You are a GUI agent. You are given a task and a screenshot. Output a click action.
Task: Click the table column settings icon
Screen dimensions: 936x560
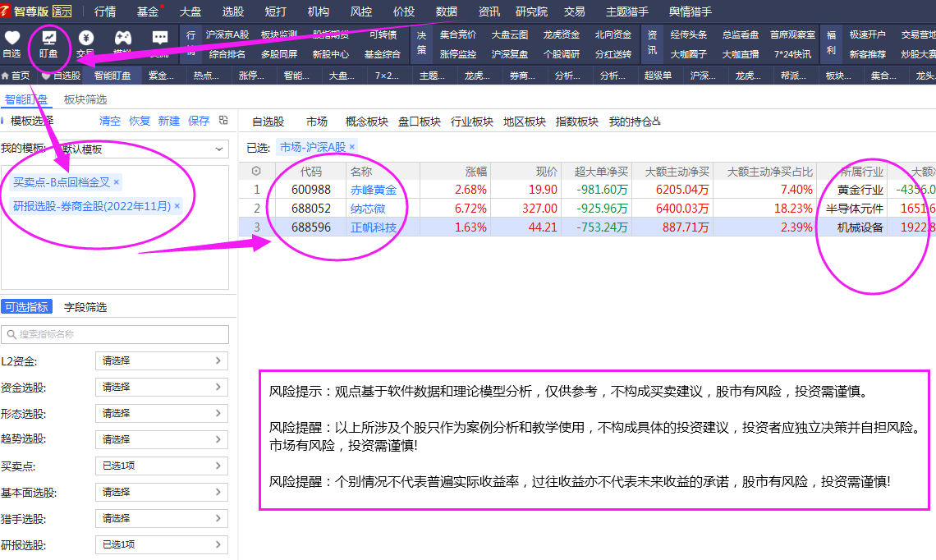pyautogui.click(x=256, y=172)
